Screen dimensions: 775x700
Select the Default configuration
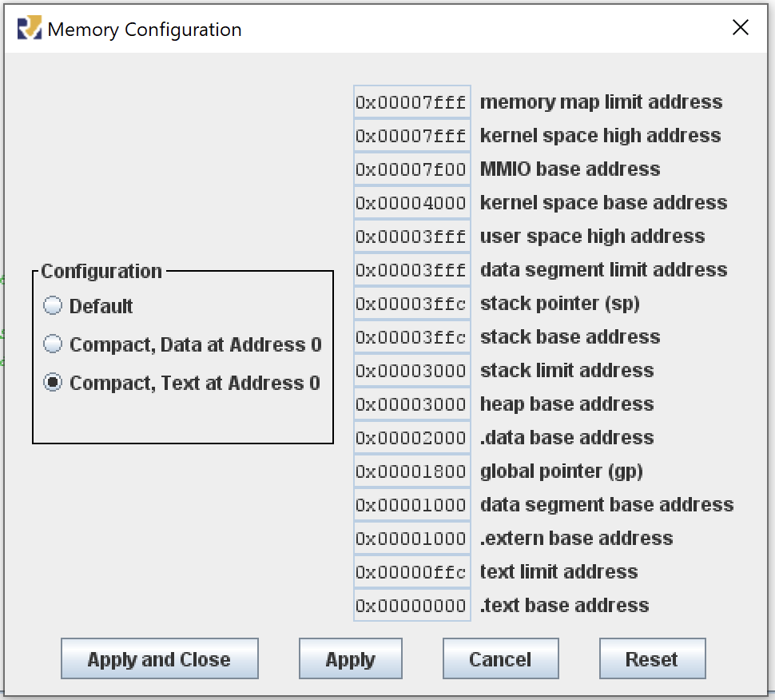click(x=52, y=305)
